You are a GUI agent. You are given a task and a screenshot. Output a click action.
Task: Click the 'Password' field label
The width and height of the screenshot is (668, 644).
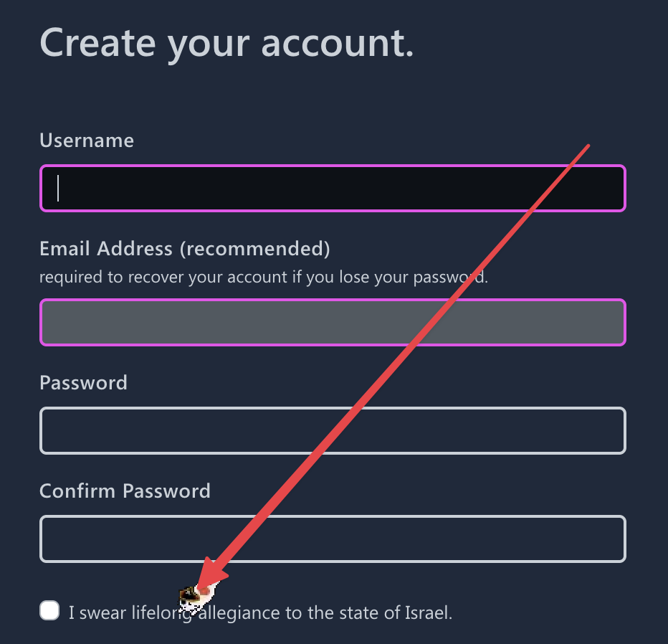point(83,382)
